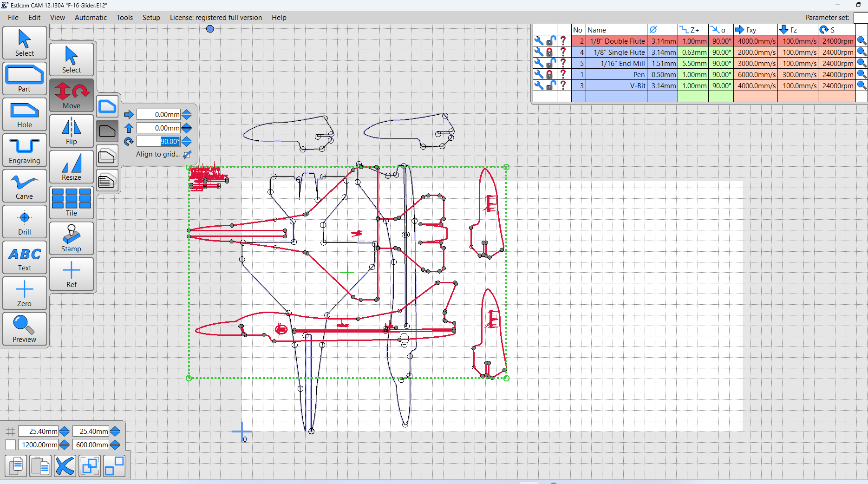The width and height of the screenshot is (868, 484).
Task: Activate the Carve tool
Action: pos(25,186)
